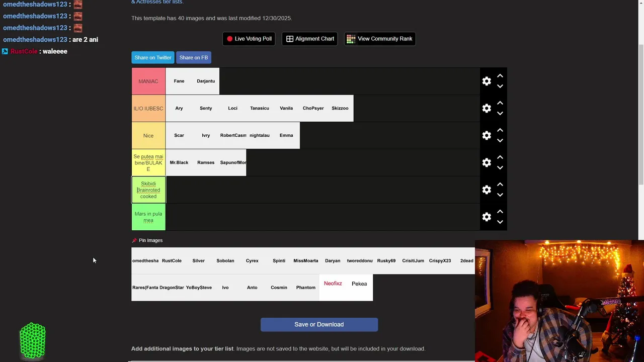
Task: Move IL/O IUBESC row up arrow
Action: click(x=500, y=103)
